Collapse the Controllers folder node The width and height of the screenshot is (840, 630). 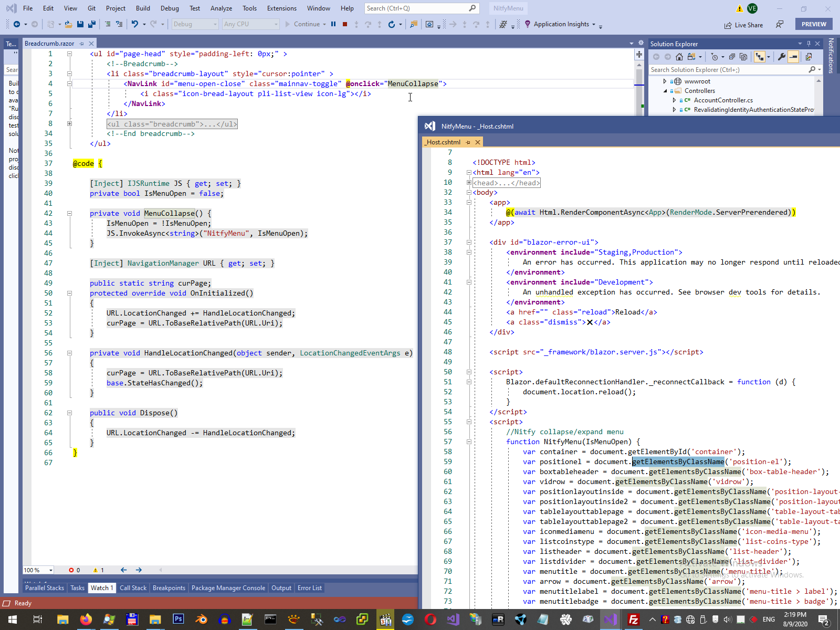[665, 91]
